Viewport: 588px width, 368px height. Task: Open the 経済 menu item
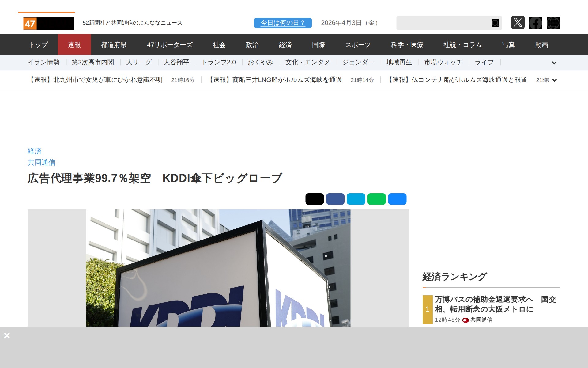[285, 45]
